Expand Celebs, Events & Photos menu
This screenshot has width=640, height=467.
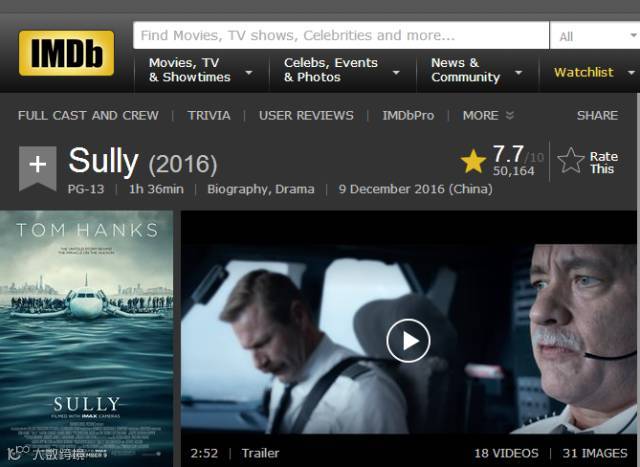[x=342, y=70]
